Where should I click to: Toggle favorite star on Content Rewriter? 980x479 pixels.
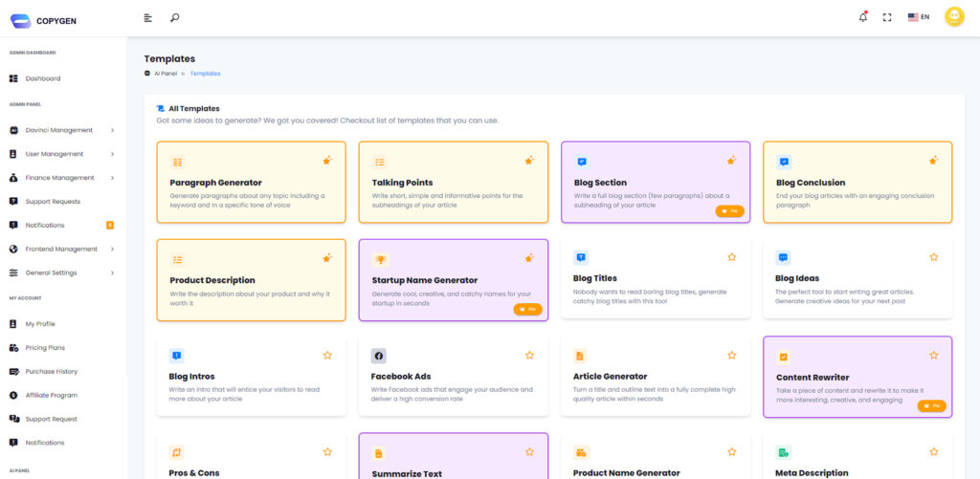(933, 355)
